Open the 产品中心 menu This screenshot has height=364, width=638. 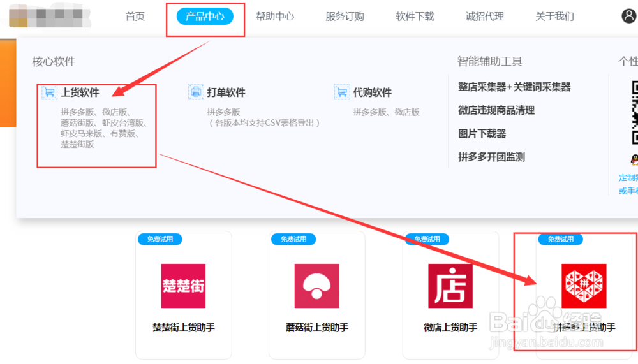[205, 17]
